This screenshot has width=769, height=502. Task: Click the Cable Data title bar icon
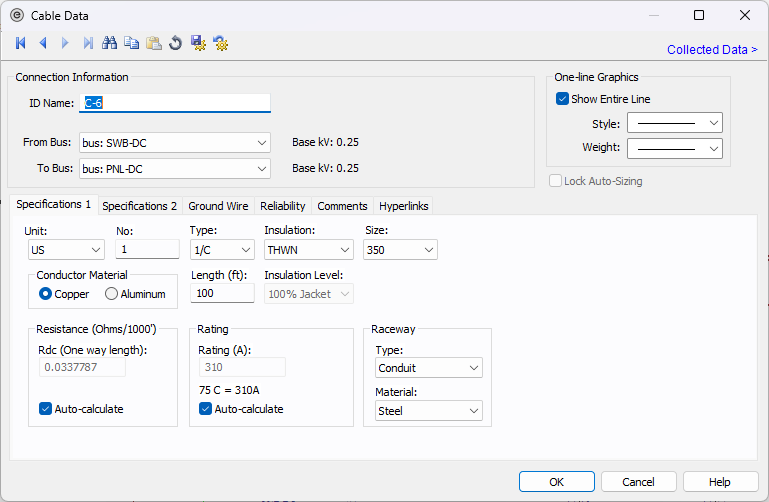(17, 16)
